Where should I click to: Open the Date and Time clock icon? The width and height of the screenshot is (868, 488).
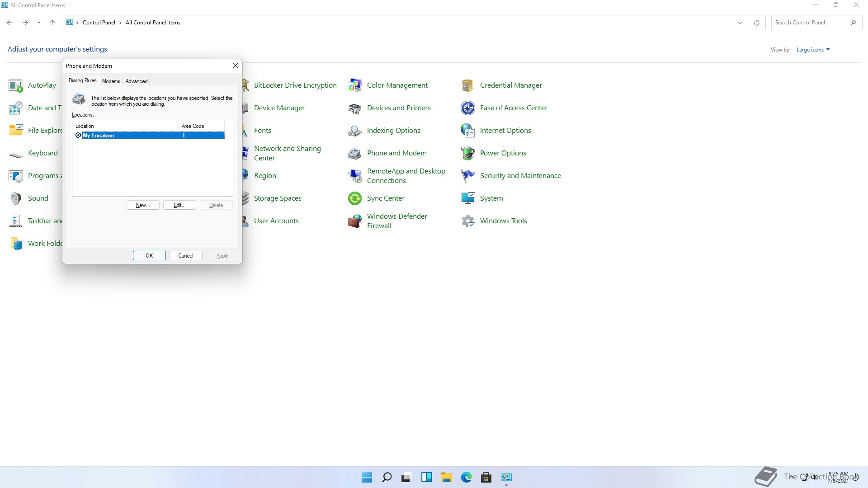point(16,108)
